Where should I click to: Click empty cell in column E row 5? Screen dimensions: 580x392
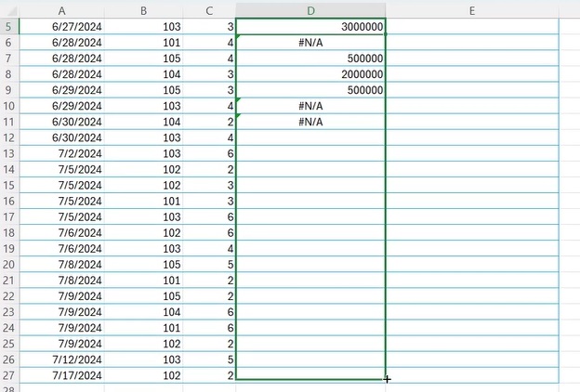[x=472, y=27]
